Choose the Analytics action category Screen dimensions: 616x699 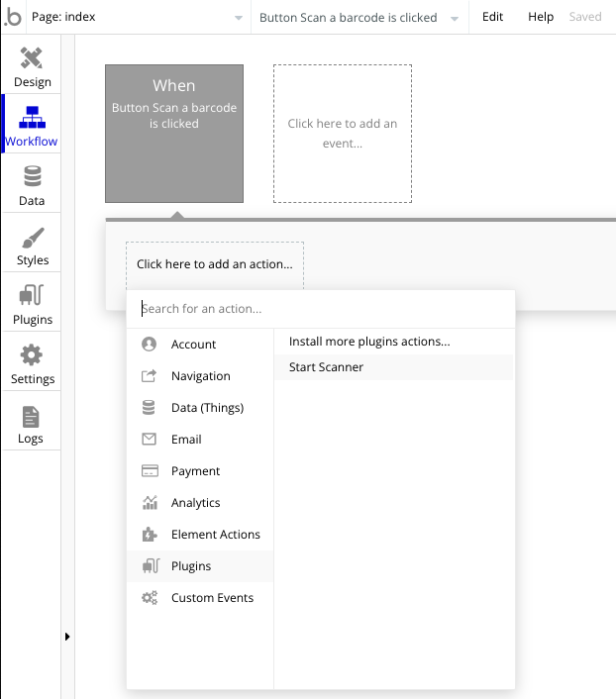[200, 502]
